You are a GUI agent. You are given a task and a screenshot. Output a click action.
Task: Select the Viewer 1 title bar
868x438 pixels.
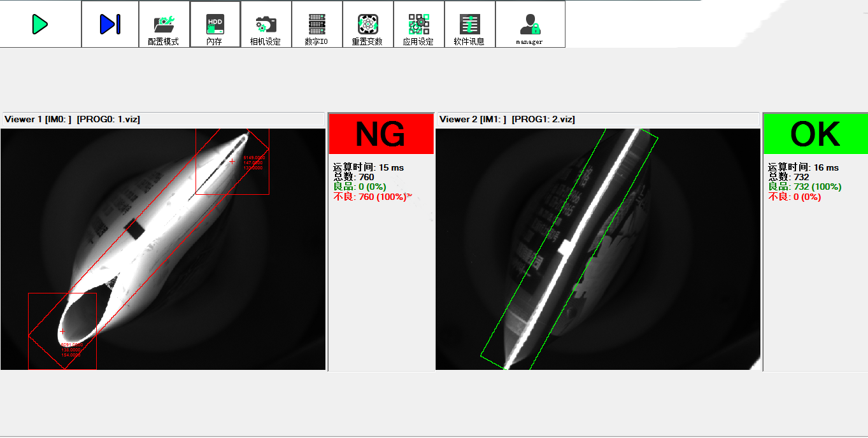pos(162,119)
